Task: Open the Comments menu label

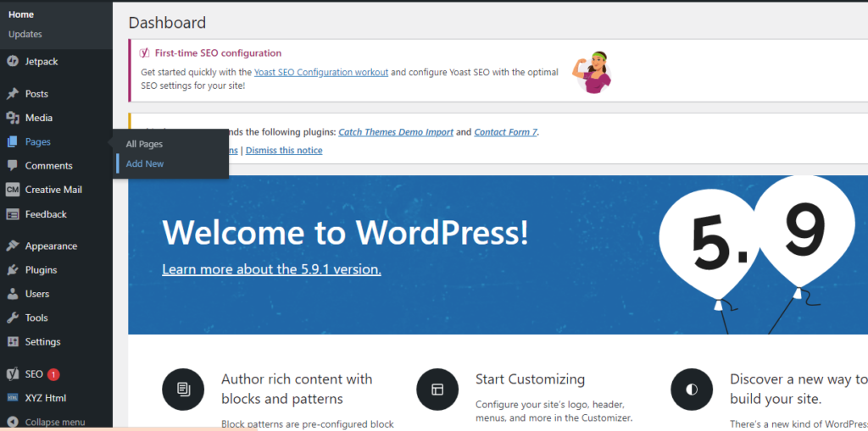Action: (x=48, y=165)
